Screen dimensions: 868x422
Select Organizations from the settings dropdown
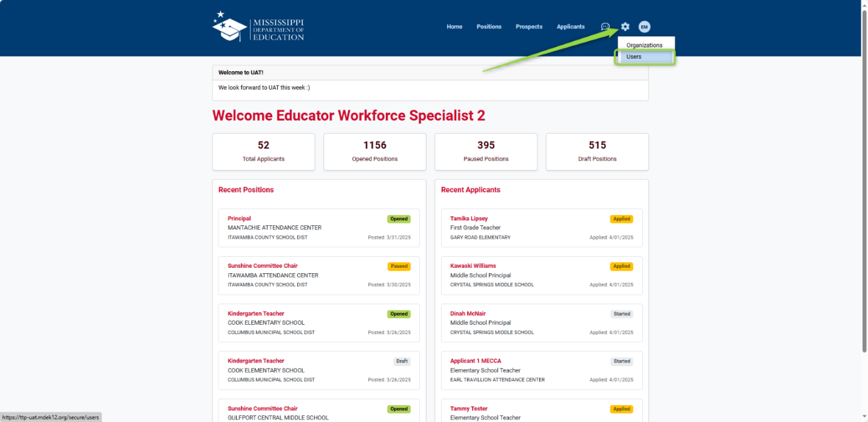click(x=644, y=46)
